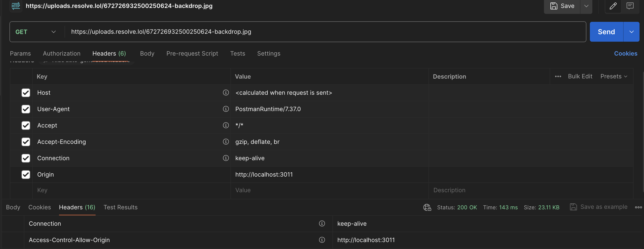Screen dimensions: 644x249
Task: Click the network globe icon near Status
Action: coord(427,207)
